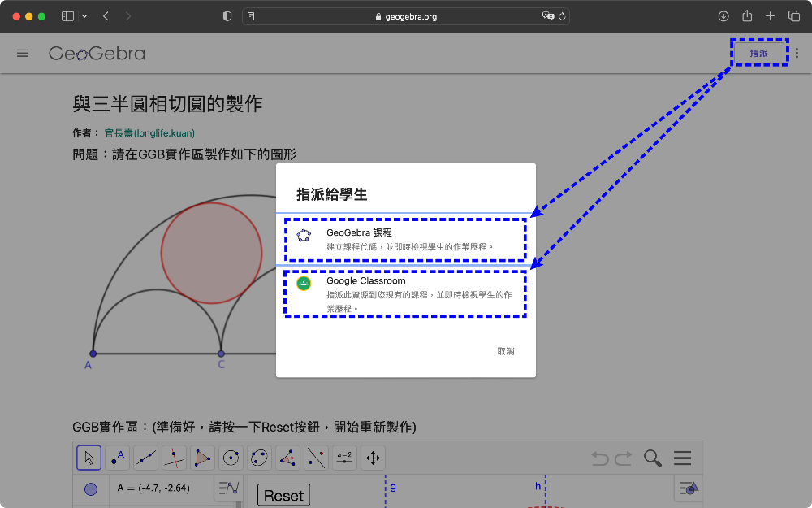Select the Polygon tool
This screenshot has height=508, width=812.
[x=202, y=458]
